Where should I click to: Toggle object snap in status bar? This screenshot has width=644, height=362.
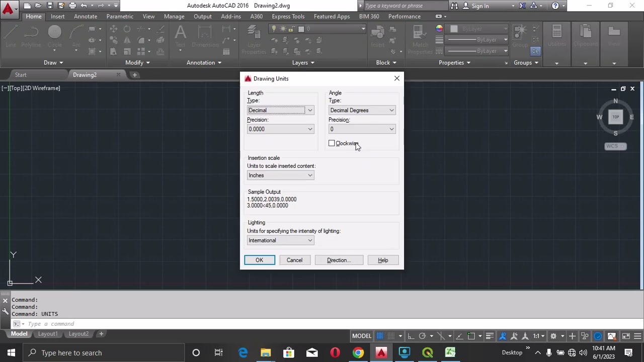(471, 336)
